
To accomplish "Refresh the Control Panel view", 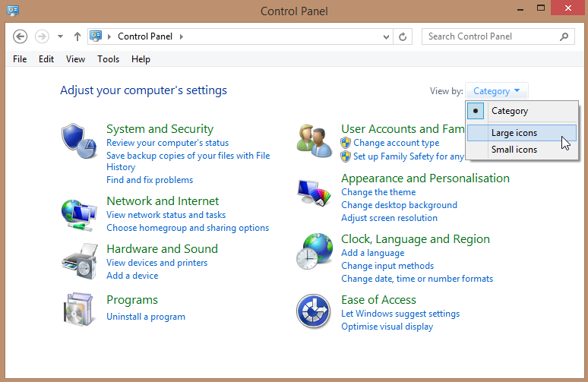I will [403, 36].
